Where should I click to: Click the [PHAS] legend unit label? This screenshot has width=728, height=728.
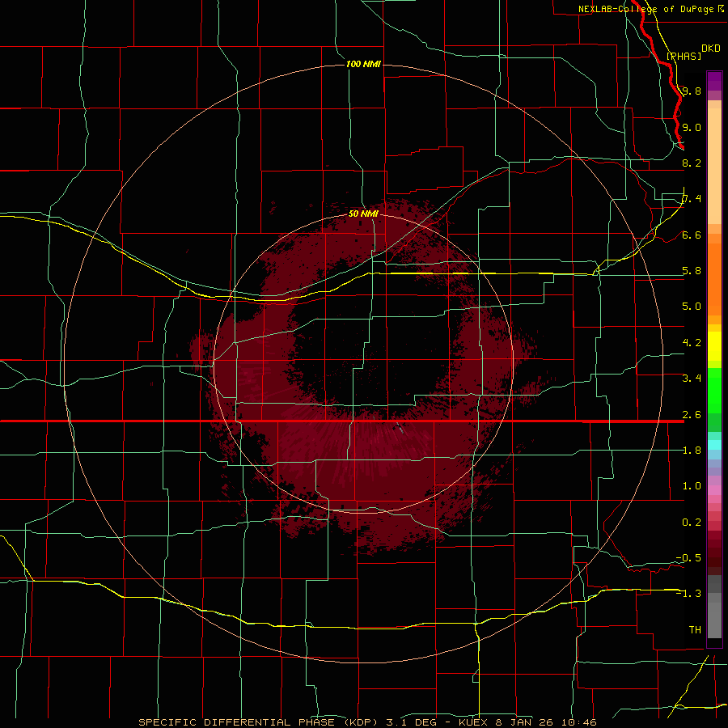(x=684, y=56)
